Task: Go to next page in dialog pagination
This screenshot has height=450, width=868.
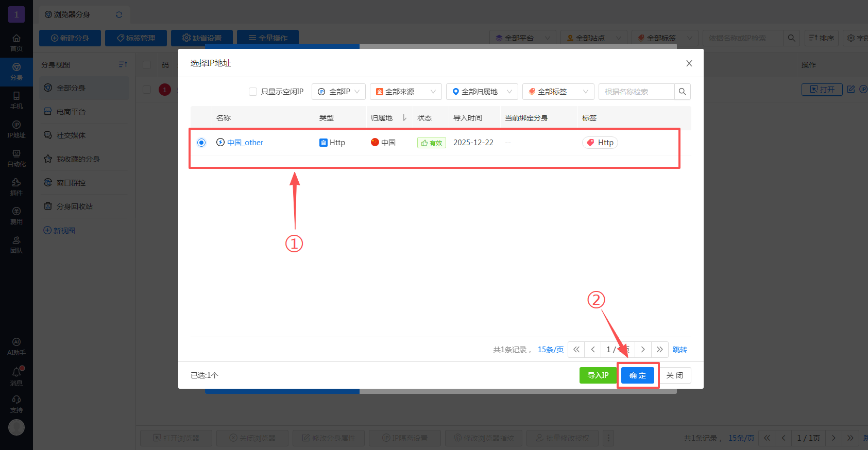Action: point(643,350)
